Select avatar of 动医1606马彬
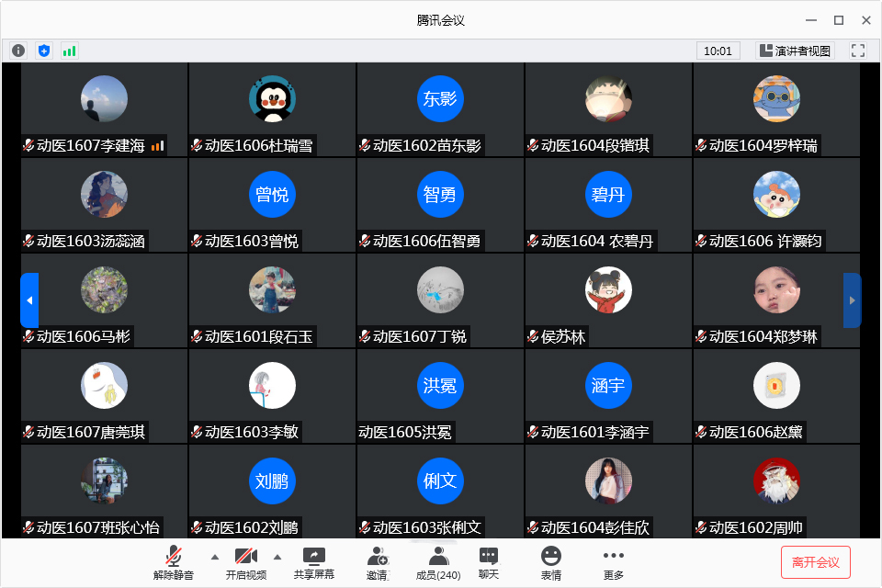 click(x=104, y=289)
